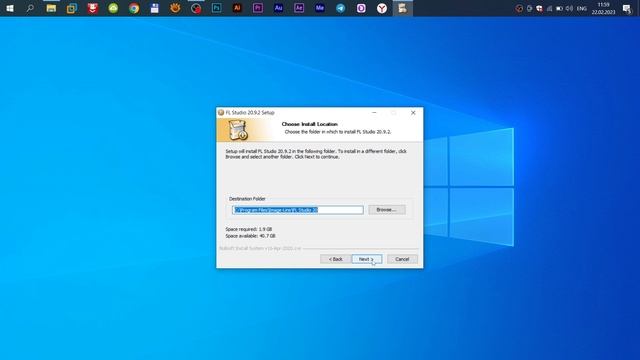Open File Explorer from the taskbar
640x360 pixels.
tap(51, 8)
